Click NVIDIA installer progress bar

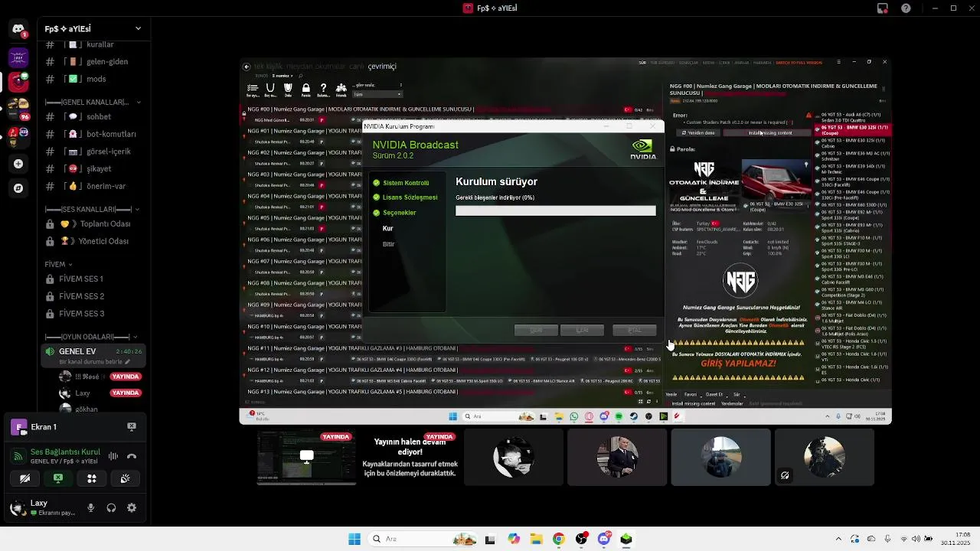556,210
